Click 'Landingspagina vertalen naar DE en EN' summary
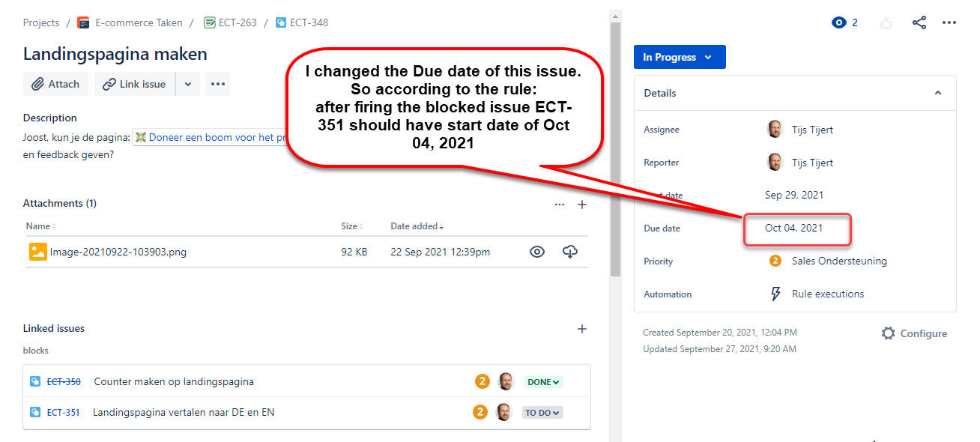This screenshot has width=980, height=442. (x=184, y=412)
